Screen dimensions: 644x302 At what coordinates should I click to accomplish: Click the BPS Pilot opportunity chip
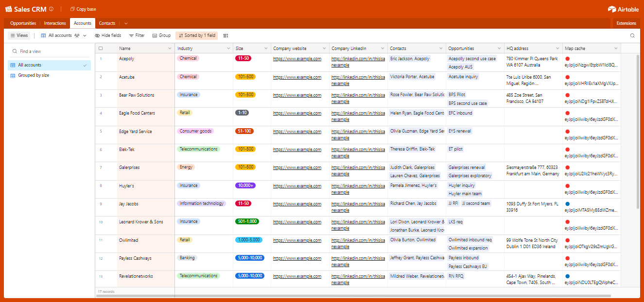pyautogui.click(x=457, y=95)
